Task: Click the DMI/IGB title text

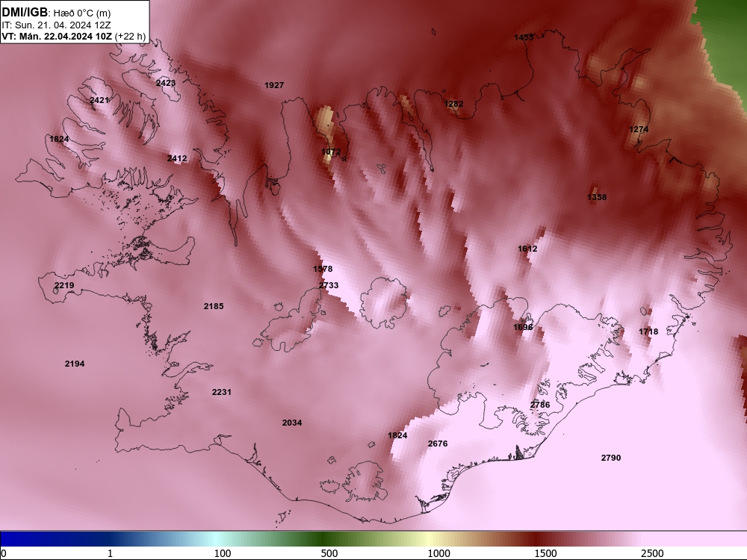Action: tap(25, 13)
